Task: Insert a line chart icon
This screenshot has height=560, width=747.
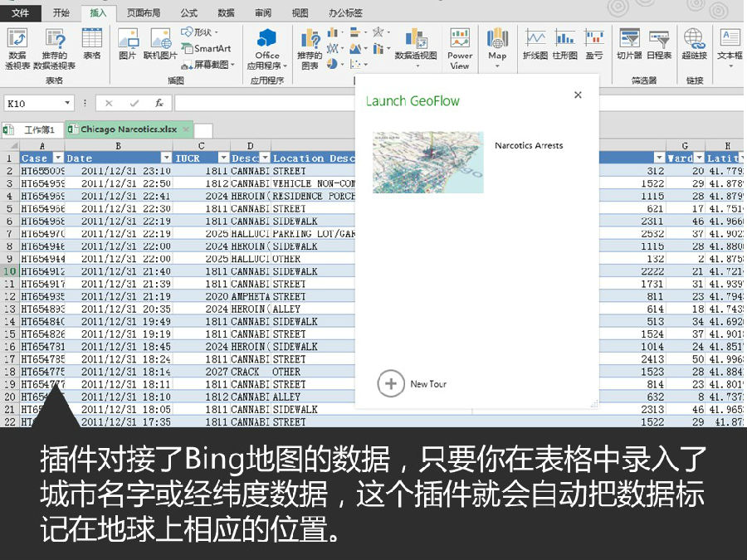Action: click(x=333, y=48)
